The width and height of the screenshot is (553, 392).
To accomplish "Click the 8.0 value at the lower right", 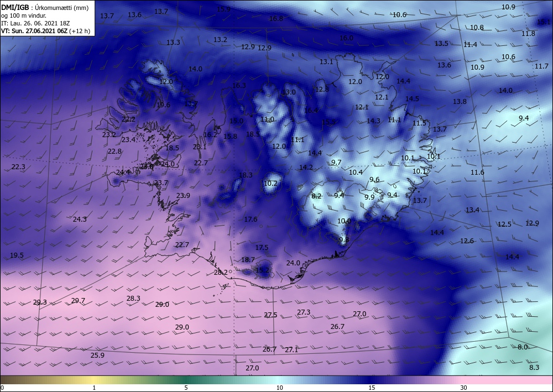I will pos(523,347).
